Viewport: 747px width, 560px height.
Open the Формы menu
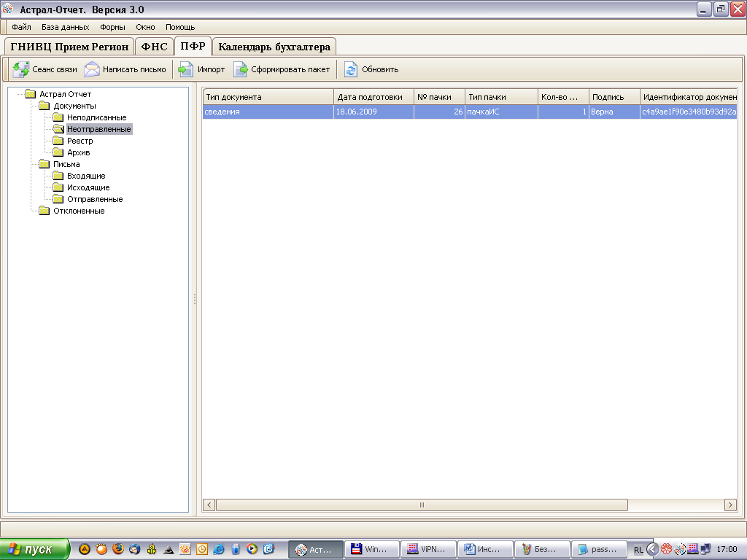coord(112,27)
